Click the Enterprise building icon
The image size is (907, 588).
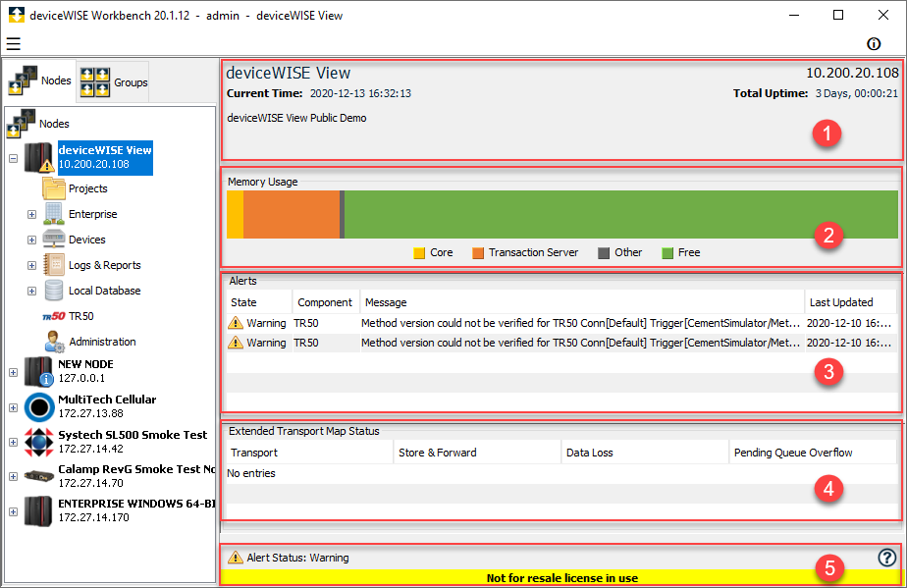pos(54,214)
